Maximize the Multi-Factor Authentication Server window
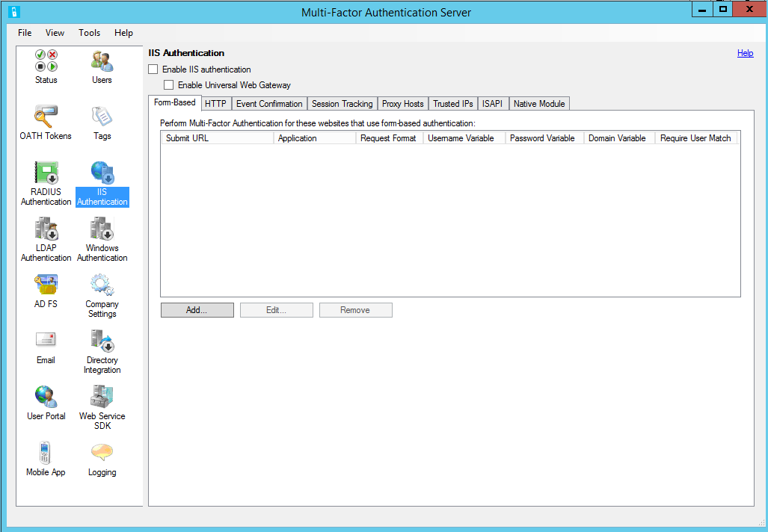 tap(723, 9)
